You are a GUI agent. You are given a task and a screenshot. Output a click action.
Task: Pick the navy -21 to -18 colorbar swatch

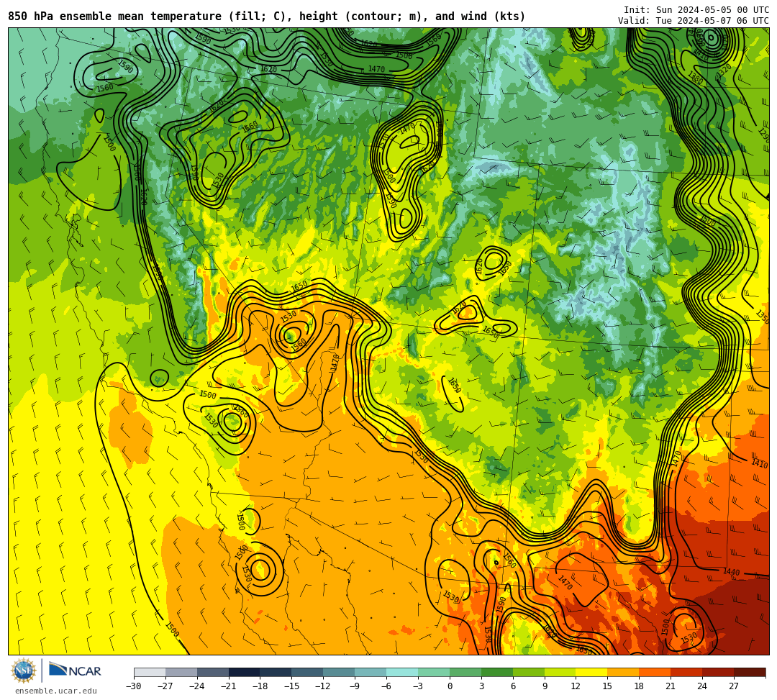(x=245, y=672)
